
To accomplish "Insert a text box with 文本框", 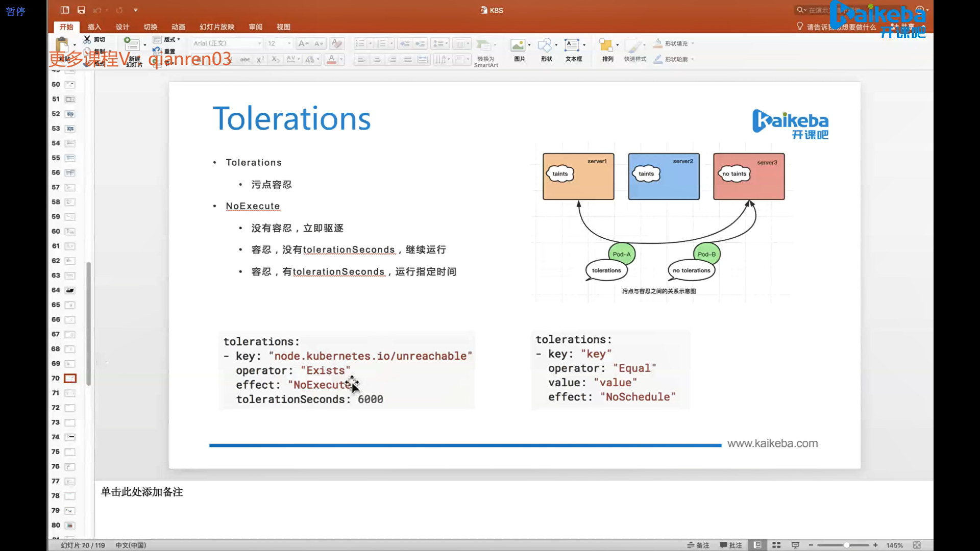I will 572,45.
